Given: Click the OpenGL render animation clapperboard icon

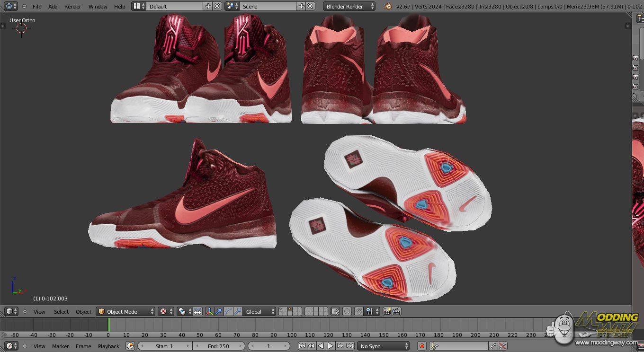Looking at the screenshot, I should tap(396, 311).
